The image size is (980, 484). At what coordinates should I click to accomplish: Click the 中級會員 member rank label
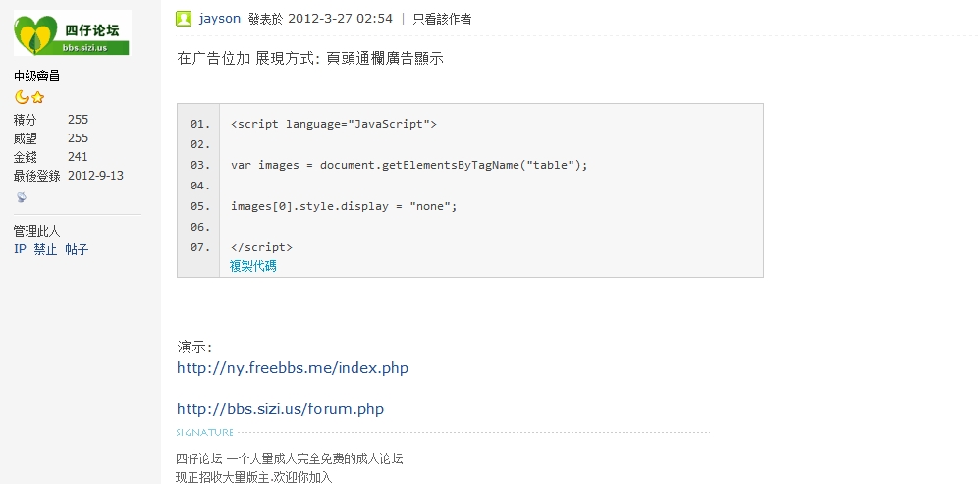pyautogui.click(x=37, y=77)
